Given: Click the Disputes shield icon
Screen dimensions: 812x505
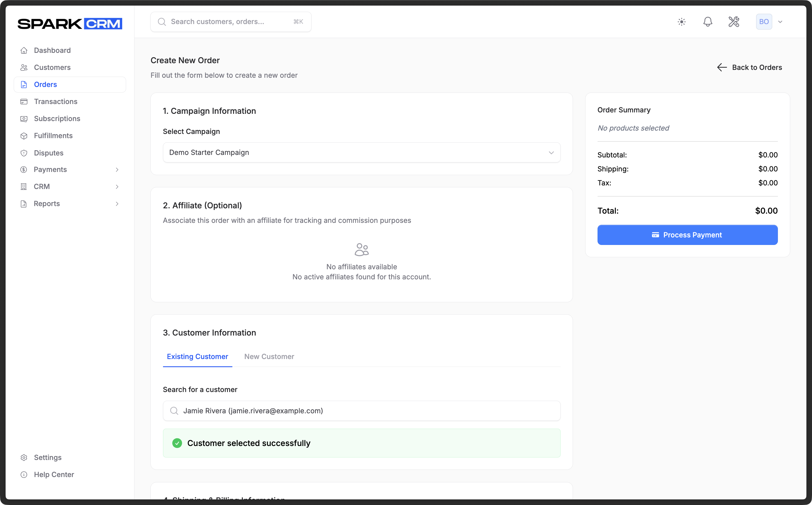Looking at the screenshot, I should coord(24,153).
